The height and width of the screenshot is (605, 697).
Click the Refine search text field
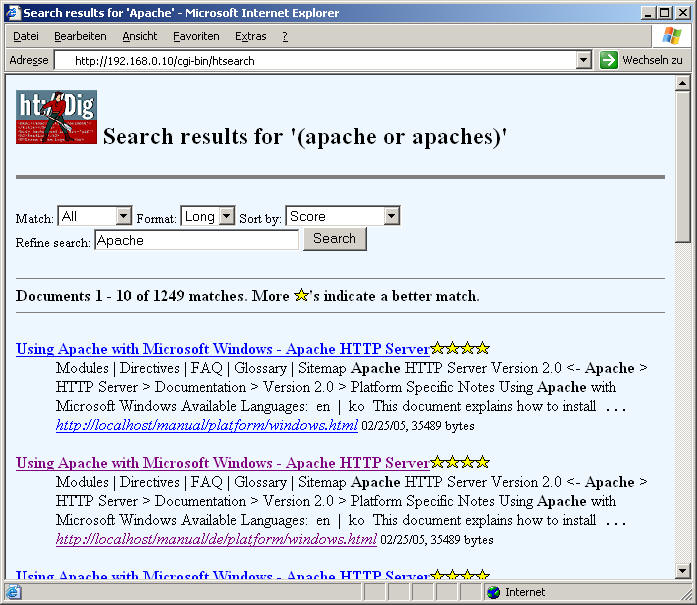(196, 240)
